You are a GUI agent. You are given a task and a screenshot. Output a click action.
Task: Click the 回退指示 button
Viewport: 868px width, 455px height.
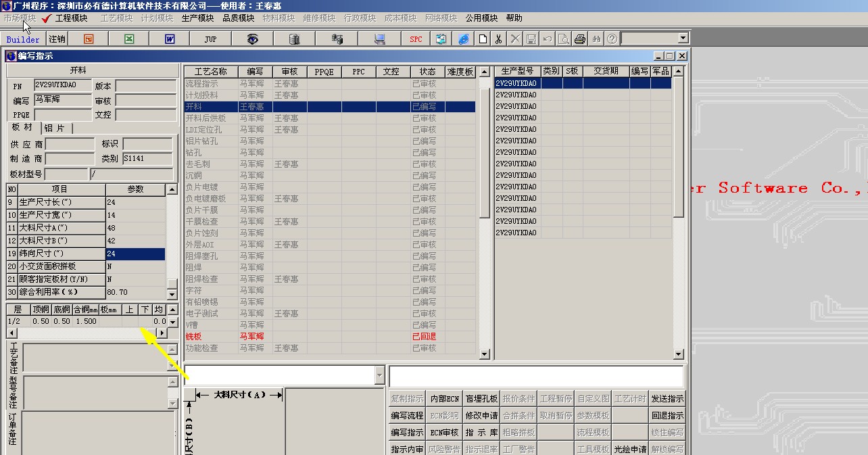click(x=667, y=416)
